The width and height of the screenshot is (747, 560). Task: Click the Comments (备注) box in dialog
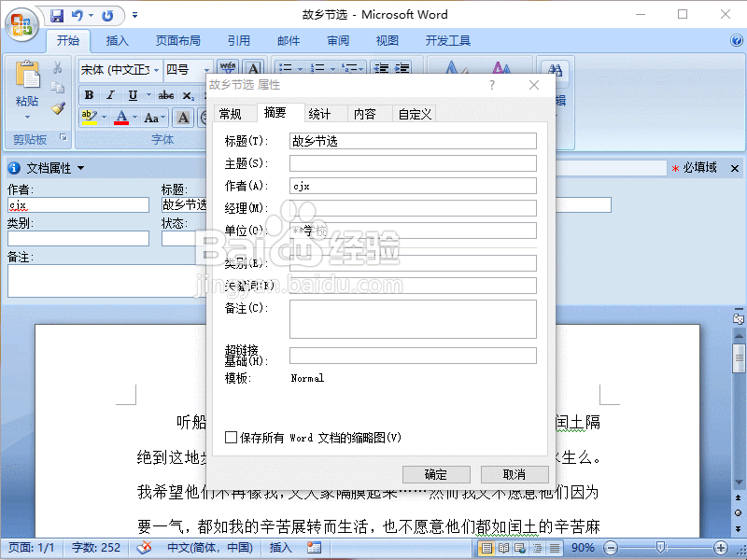click(413, 319)
